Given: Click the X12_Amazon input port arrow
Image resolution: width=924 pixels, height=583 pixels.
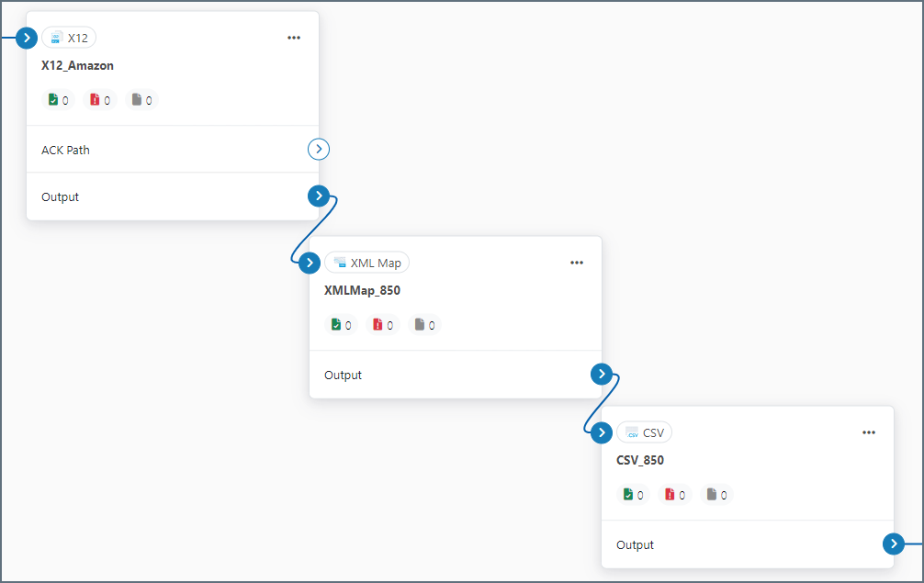Looking at the screenshot, I should [x=27, y=38].
